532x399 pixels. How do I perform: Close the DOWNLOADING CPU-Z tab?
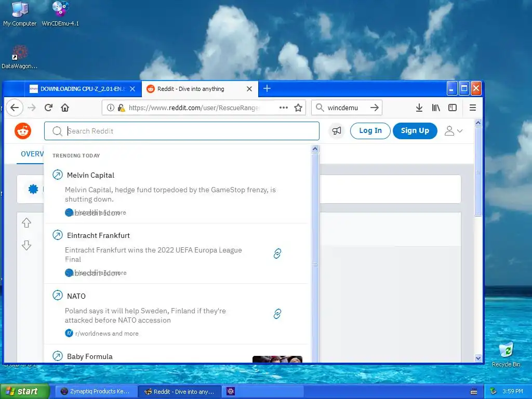(132, 89)
